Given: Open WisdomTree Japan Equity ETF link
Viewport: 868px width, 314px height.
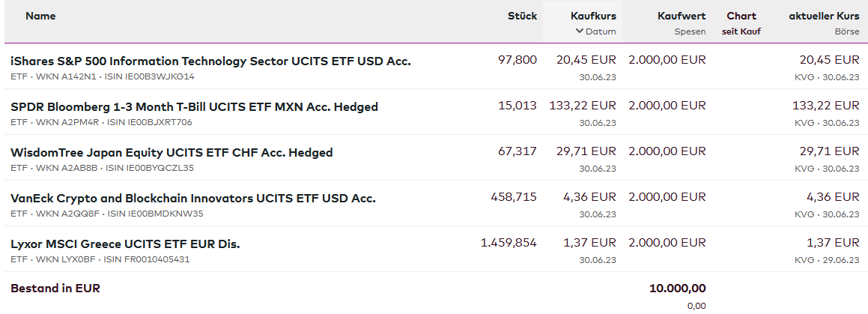Looking at the screenshot, I should pos(172,152).
